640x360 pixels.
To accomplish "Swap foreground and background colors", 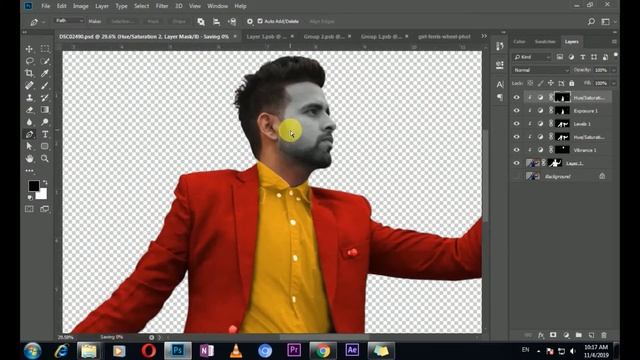I will click(45, 182).
